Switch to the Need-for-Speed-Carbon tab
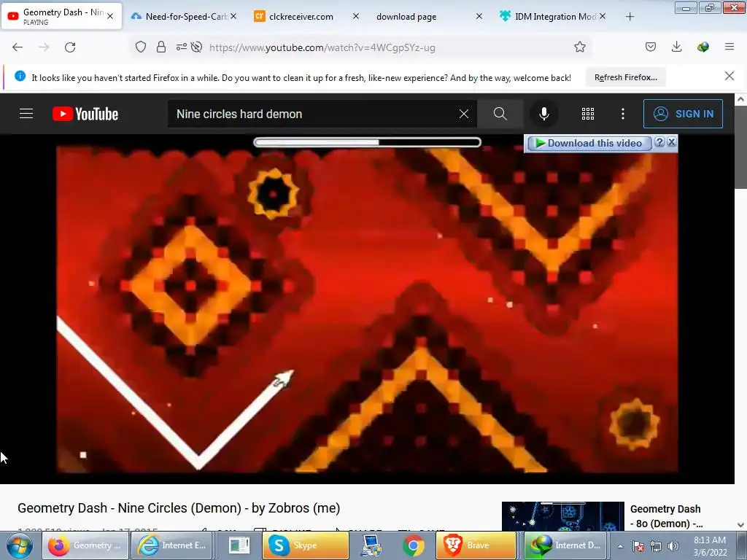 (183, 17)
